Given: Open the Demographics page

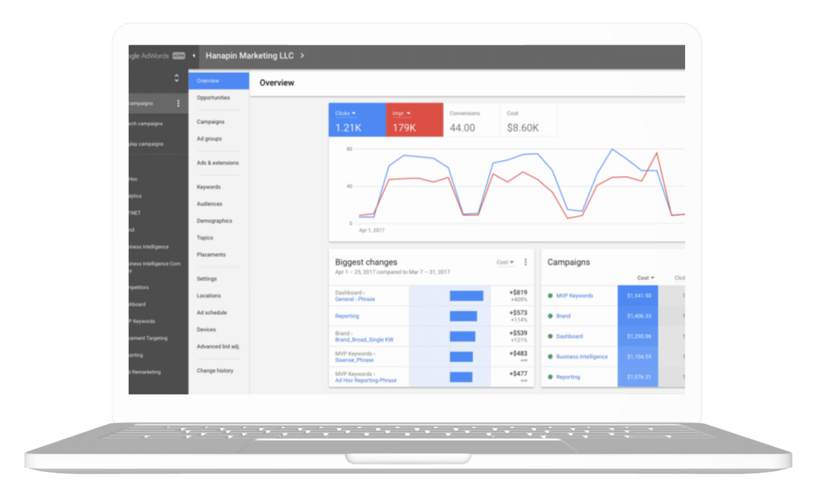Looking at the screenshot, I should click(215, 220).
